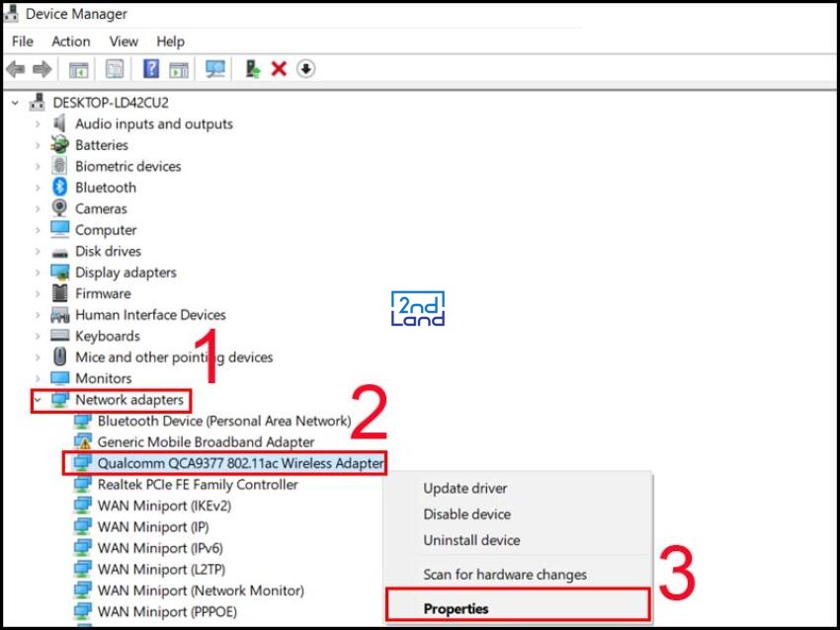The height and width of the screenshot is (630, 840).
Task: Click warning icon of Generic Mobile Broadband Adapter
Action: (x=82, y=441)
